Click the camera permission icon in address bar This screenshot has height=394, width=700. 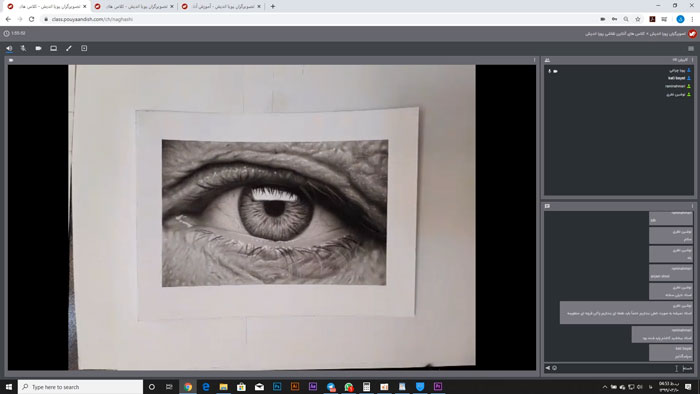click(603, 19)
